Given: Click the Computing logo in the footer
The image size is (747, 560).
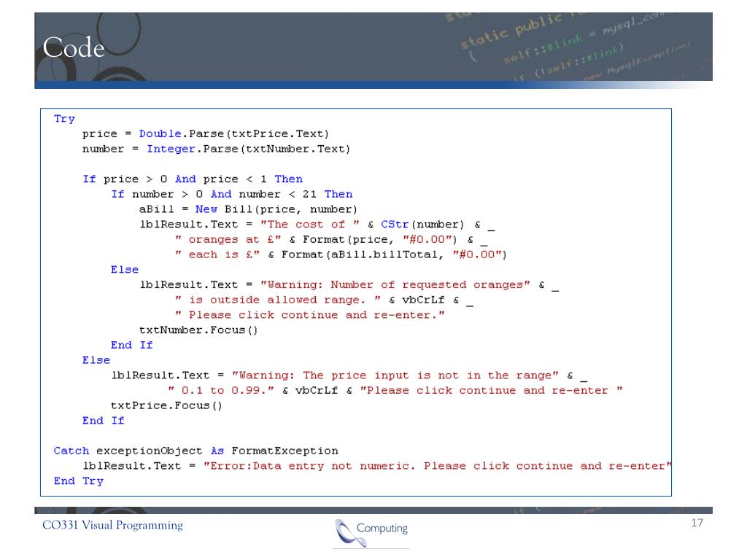Looking at the screenshot, I should click(371, 532).
